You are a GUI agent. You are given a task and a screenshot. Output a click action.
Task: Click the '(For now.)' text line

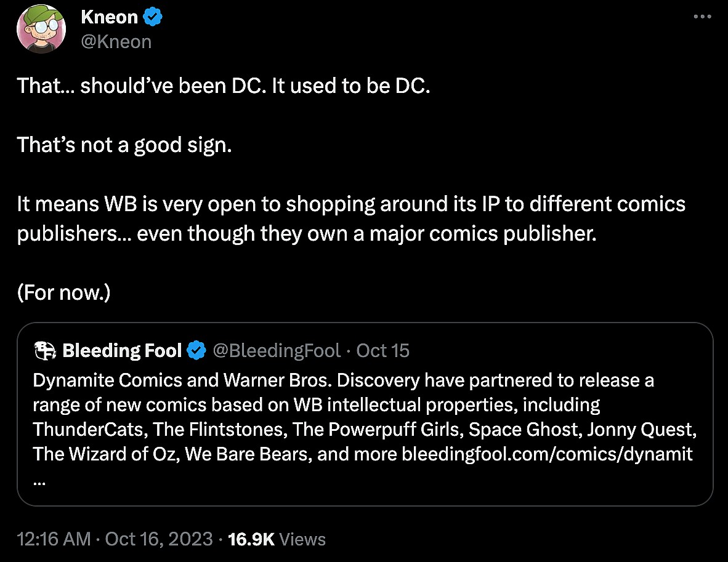(x=63, y=292)
